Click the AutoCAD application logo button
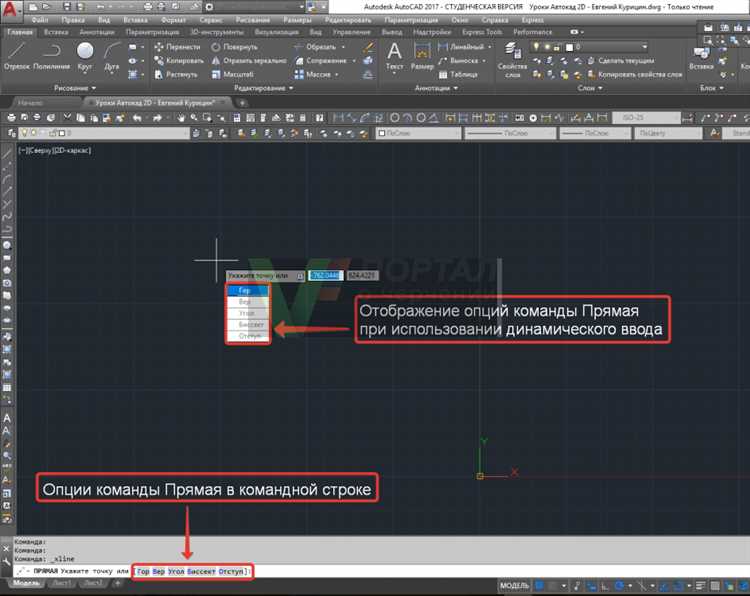The image size is (750, 596). tap(12, 11)
